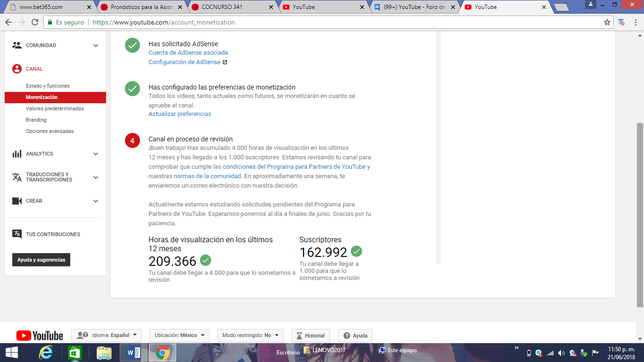Click the subscribers count 162.992
The height and width of the screenshot is (362, 644).
(x=323, y=253)
